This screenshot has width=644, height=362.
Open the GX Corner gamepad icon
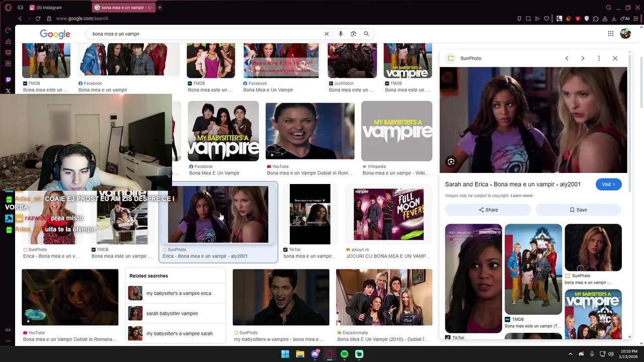(x=20, y=8)
